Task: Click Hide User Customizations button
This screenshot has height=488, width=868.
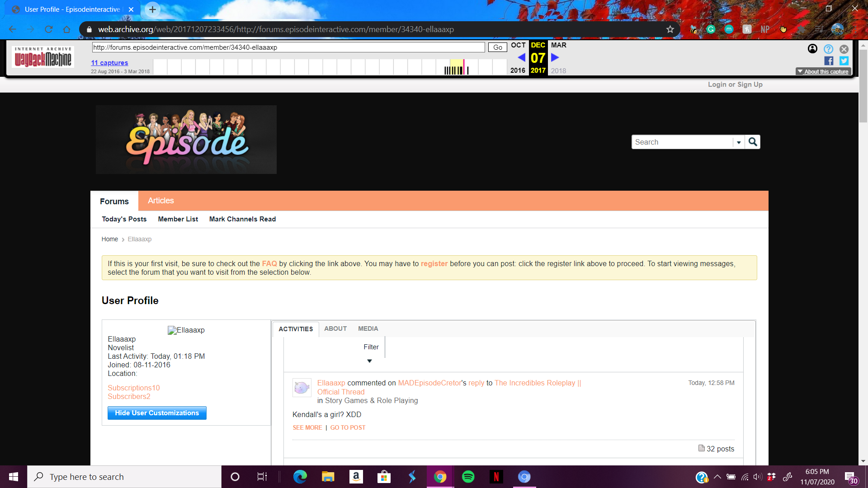Action: (x=157, y=413)
